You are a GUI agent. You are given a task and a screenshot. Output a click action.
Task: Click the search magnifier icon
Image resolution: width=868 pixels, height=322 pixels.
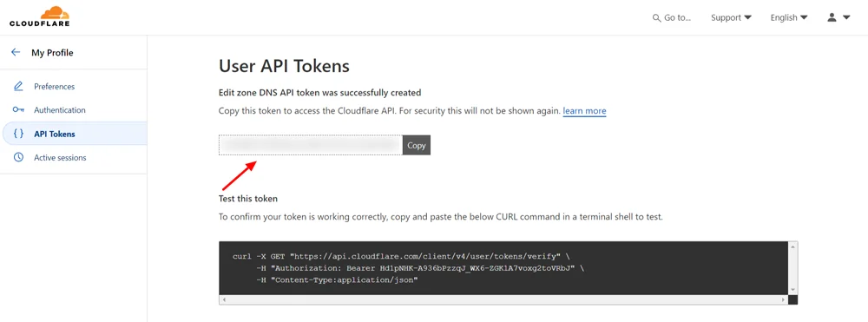click(x=656, y=17)
